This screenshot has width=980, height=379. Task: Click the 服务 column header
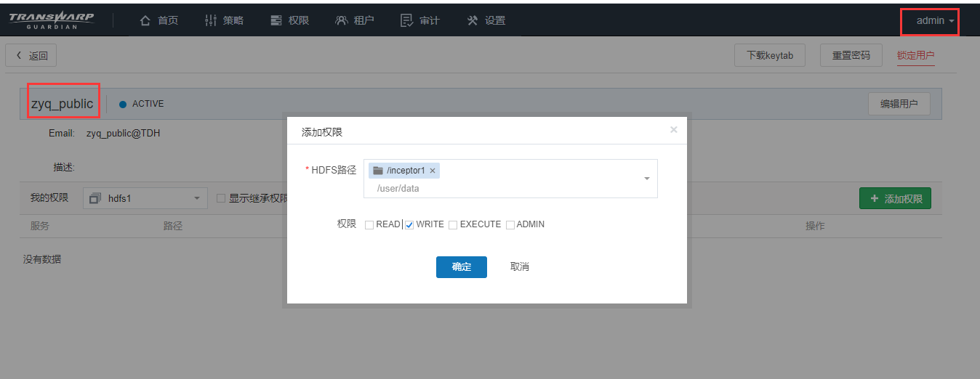coord(40,226)
